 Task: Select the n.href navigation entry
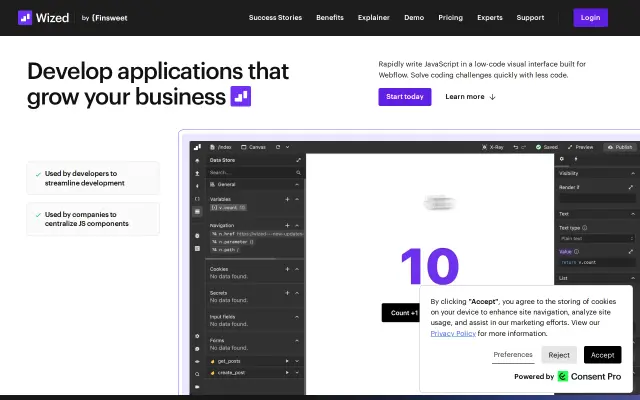click(257, 234)
